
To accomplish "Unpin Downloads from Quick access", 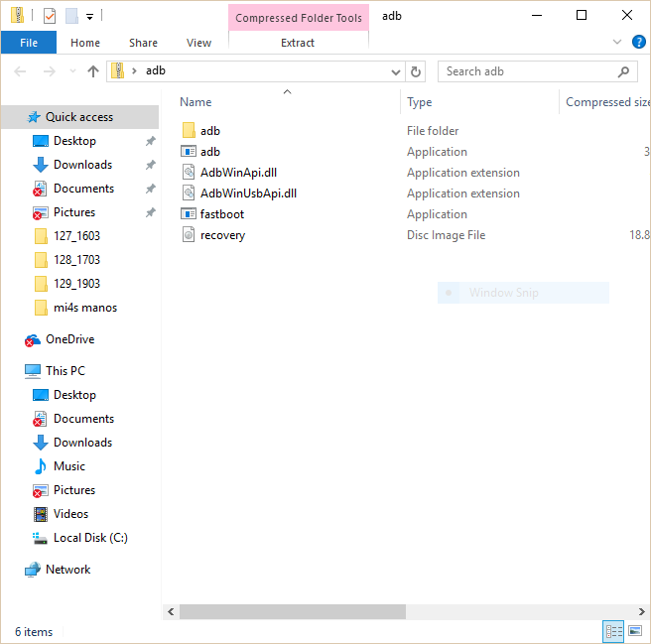I will point(151,165).
